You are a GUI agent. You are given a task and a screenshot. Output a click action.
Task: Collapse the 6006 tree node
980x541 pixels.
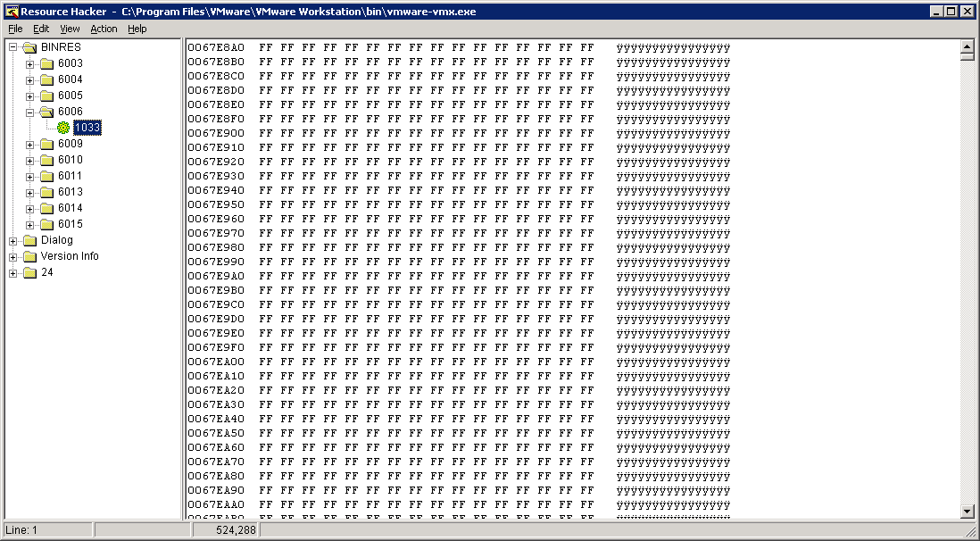click(x=29, y=112)
